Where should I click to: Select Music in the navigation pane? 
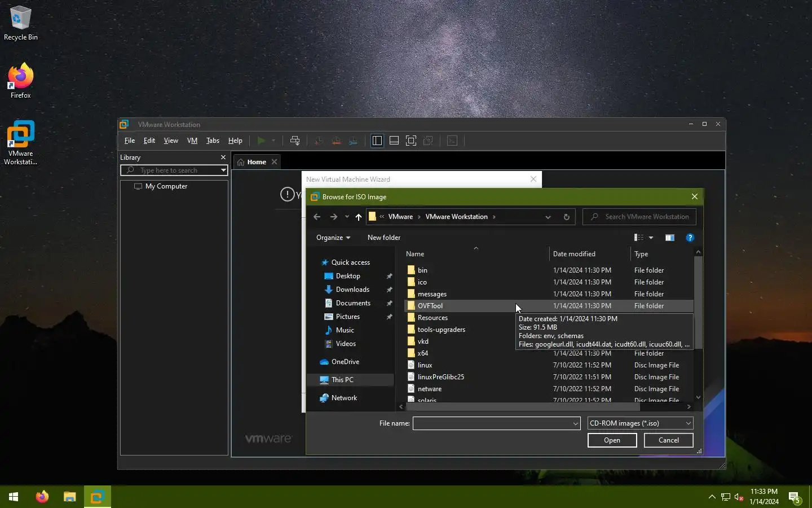point(339,330)
